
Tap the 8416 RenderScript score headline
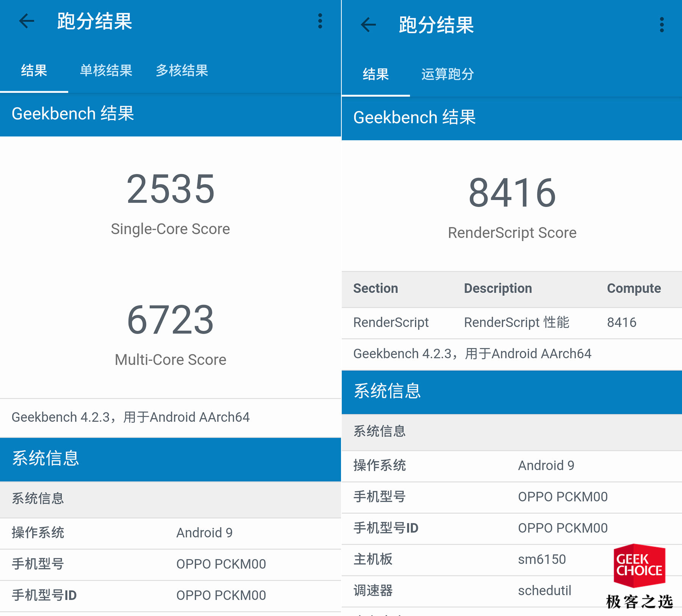point(512,193)
